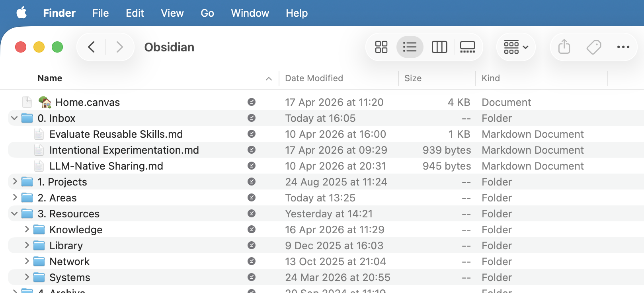Select the 1. Projects folder name
The width and height of the screenshot is (644, 293).
click(x=62, y=182)
